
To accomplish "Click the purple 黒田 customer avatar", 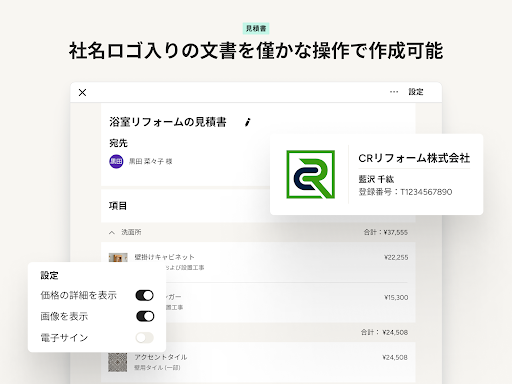I will [116, 161].
